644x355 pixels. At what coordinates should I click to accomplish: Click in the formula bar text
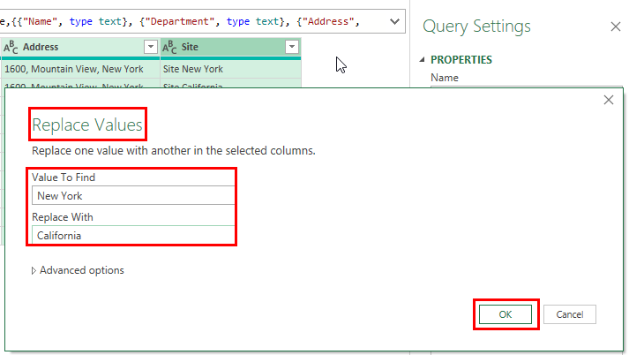click(180, 21)
